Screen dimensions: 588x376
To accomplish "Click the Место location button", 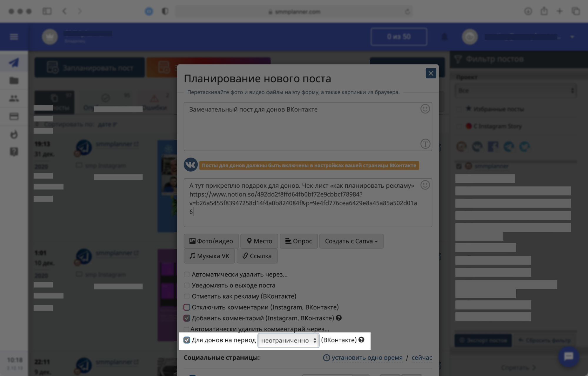I will pos(259,241).
